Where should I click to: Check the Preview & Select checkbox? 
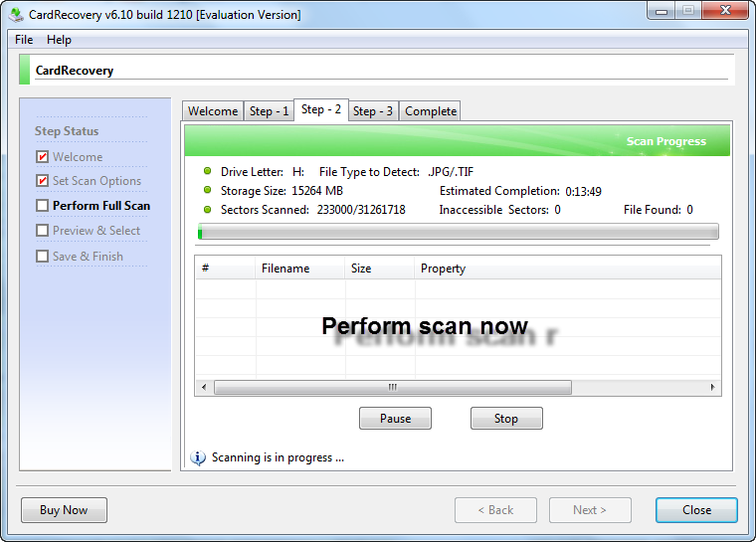pyautogui.click(x=43, y=231)
